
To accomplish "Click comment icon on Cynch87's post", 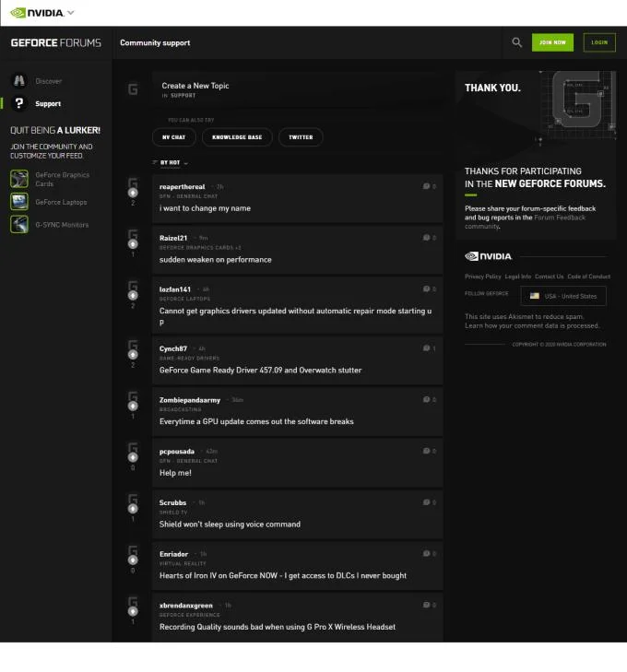I will pyautogui.click(x=426, y=348).
